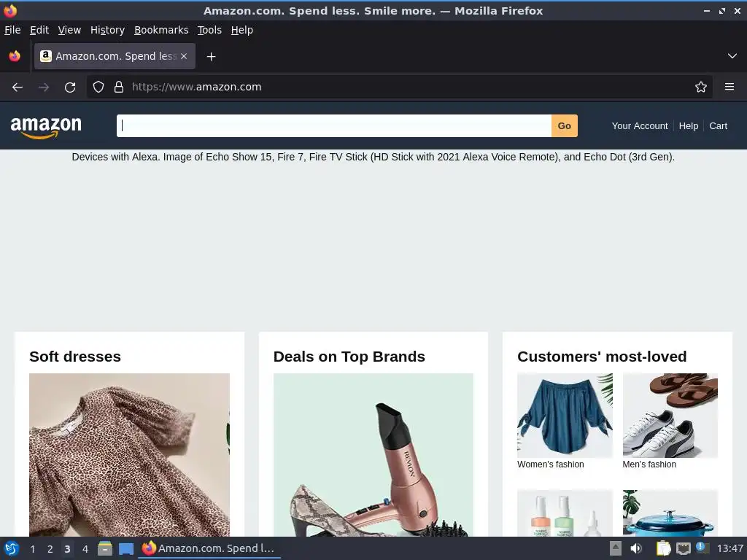This screenshot has width=747, height=560.
Task: Click the Men's fashion label
Action: coord(649,464)
